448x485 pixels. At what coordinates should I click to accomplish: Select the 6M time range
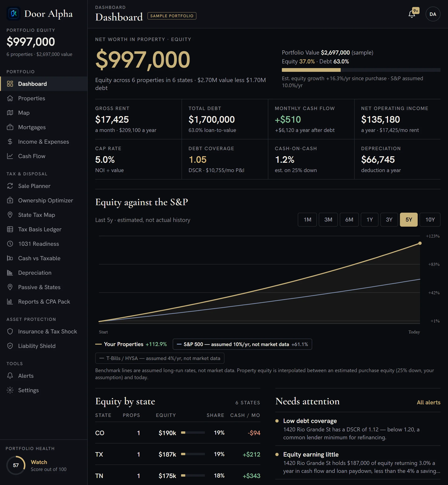click(349, 220)
